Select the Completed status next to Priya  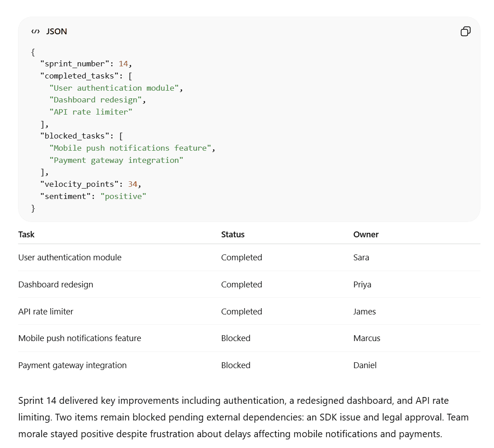click(242, 284)
